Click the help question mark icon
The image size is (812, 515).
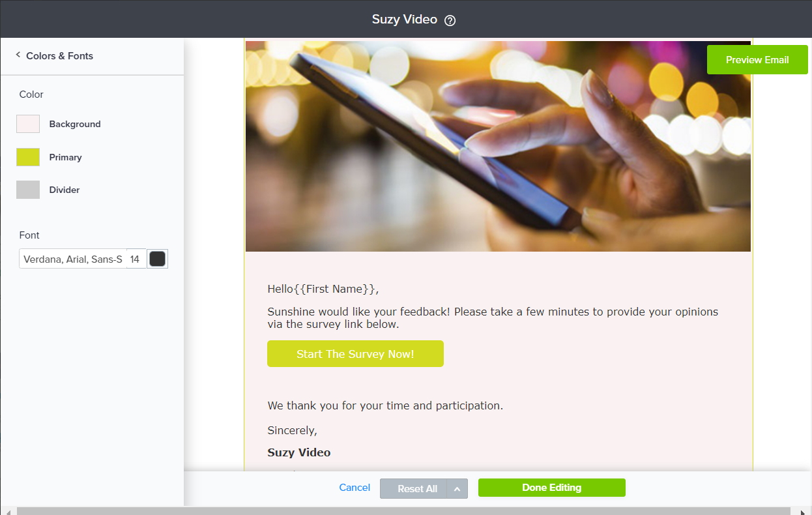click(450, 20)
